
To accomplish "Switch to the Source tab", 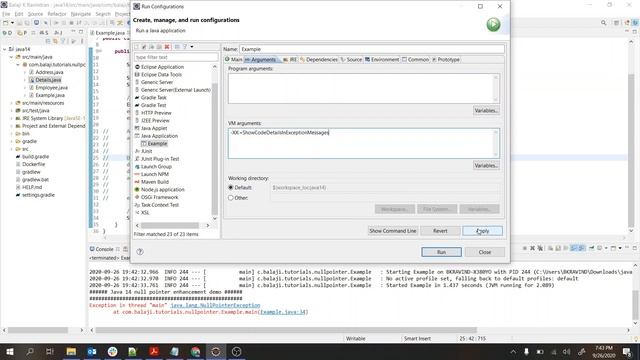I will pos(351,60).
